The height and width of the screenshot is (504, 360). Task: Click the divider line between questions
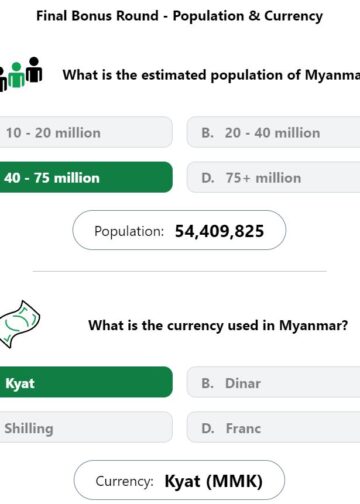pos(179,271)
